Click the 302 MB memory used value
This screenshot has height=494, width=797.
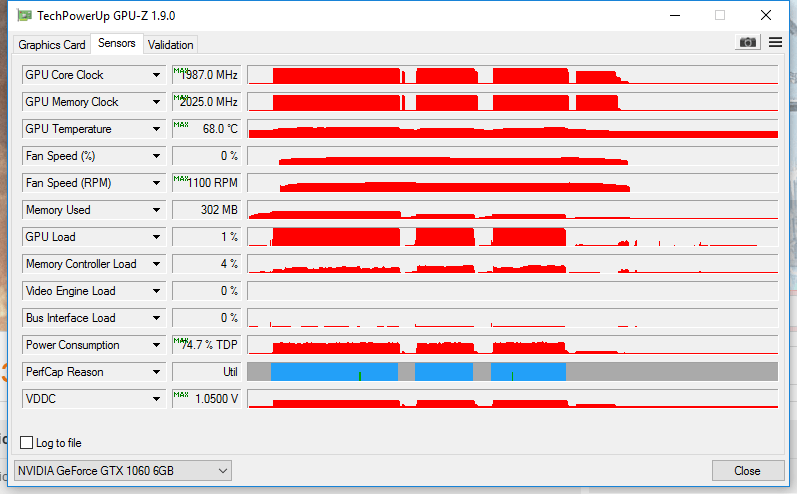pyautogui.click(x=206, y=209)
